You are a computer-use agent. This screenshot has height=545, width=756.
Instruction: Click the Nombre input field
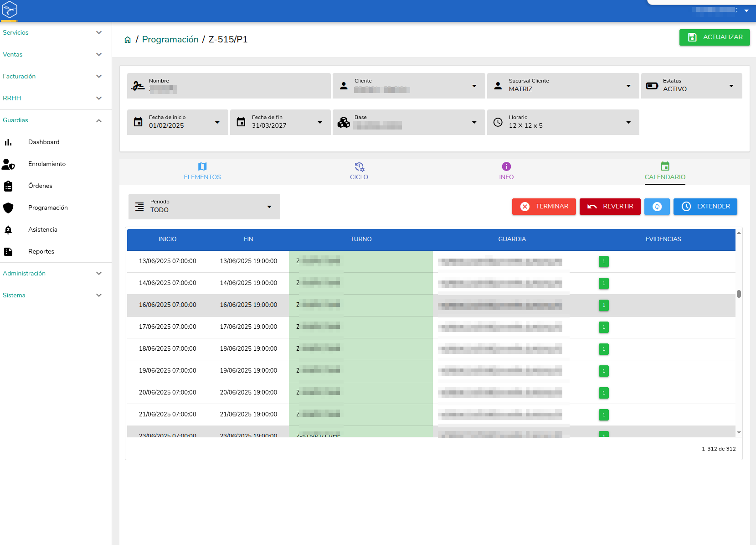pos(229,86)
